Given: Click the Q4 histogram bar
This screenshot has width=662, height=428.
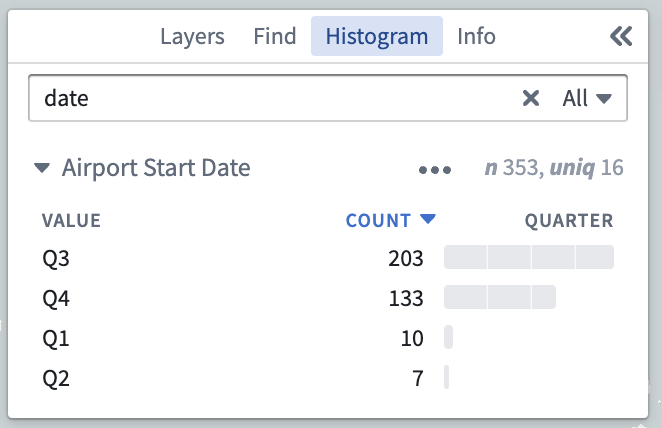Looking at the screenshot, I should pos(500,297).
